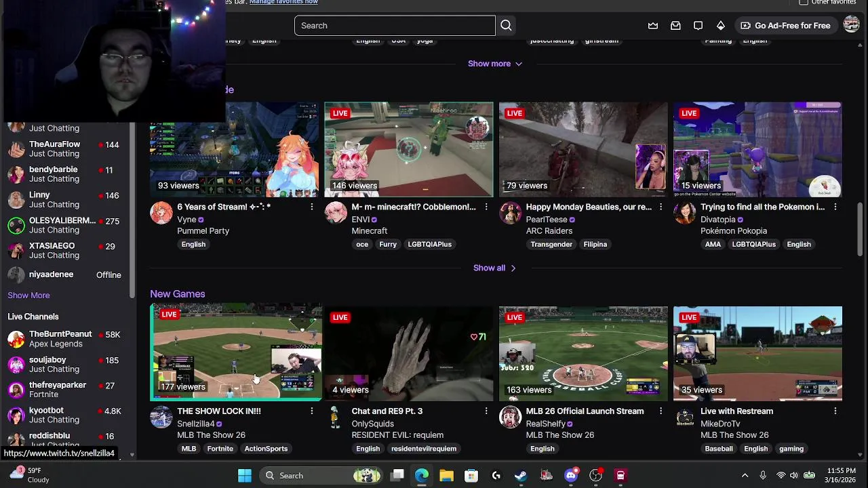This screenshot has width=868, height=488.
Task: Select the AMA tag
Action: [713, 245]
